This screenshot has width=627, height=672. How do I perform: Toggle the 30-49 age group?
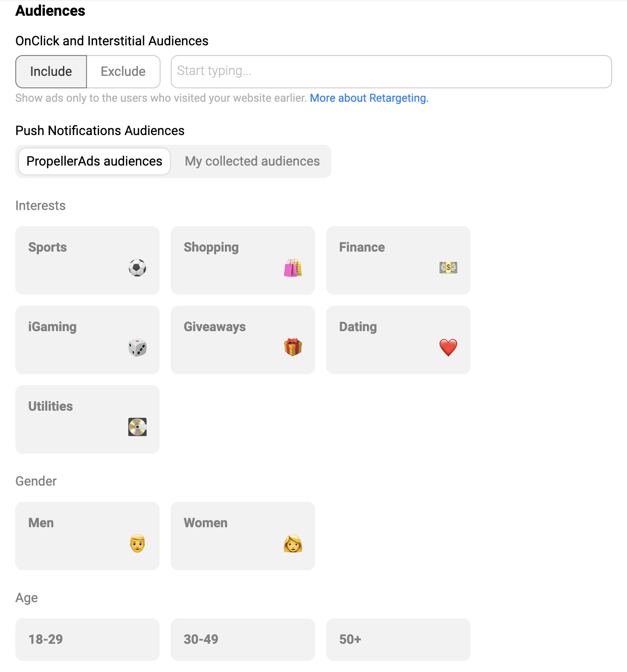pos(243,639)
